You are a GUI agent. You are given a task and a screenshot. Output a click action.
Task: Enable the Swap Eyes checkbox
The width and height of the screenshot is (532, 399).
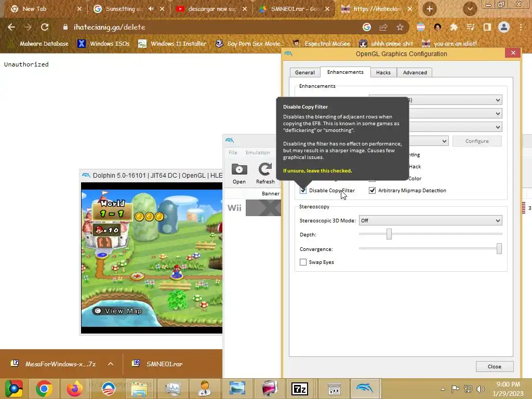click(x=303, y=262)
